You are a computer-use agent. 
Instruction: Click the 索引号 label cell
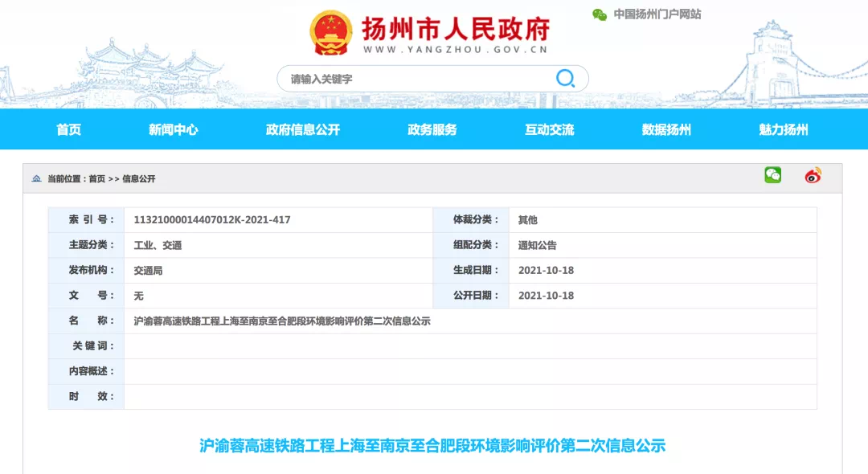click(x=86, y=219)
